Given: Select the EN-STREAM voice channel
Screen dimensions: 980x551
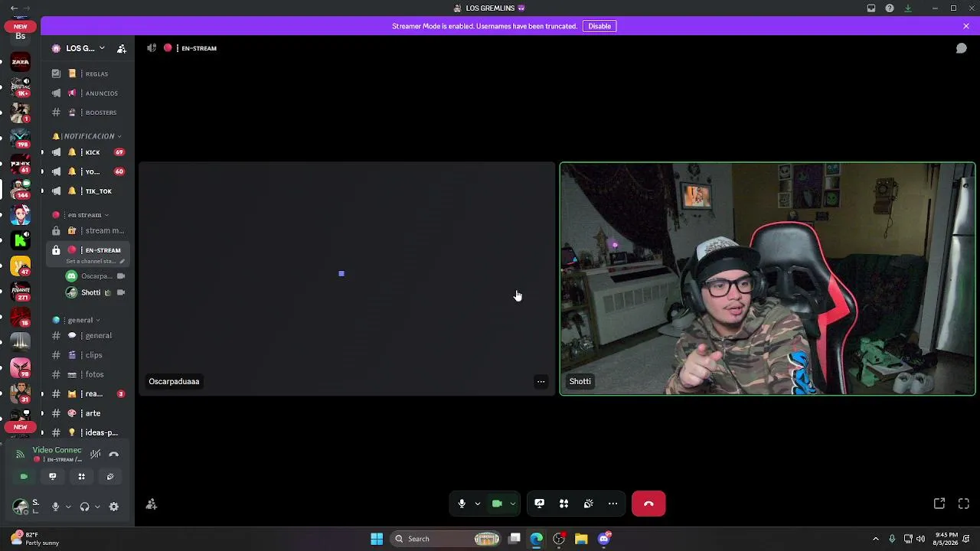Looking at the screenshot, I should [x=87, y=250].
